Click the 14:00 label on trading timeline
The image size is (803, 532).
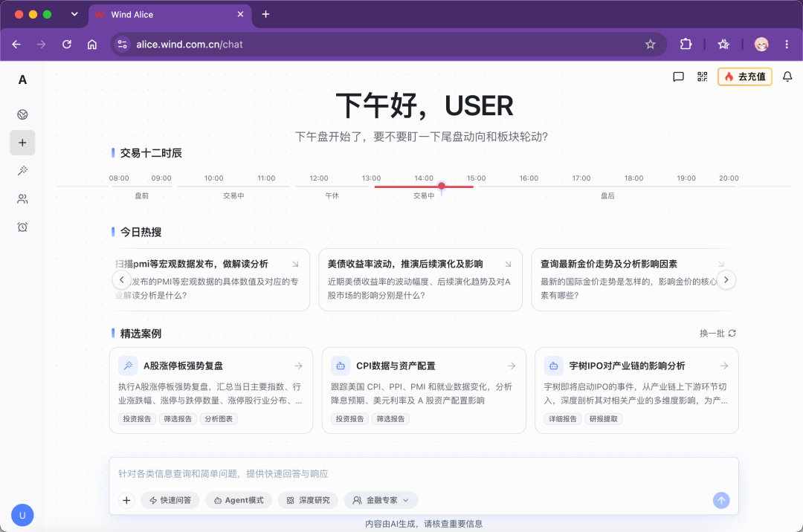424,178
